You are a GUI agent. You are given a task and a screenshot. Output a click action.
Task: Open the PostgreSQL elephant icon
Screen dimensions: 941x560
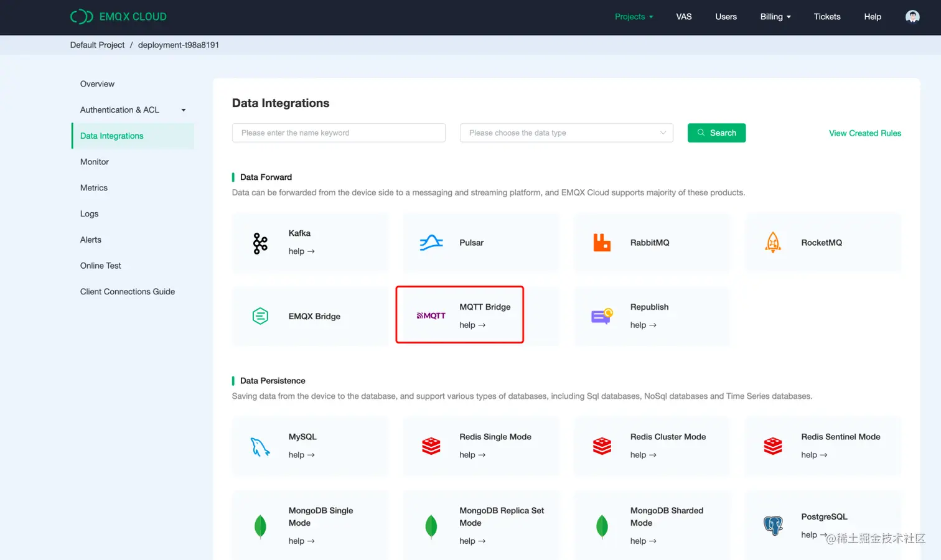pyautogui.click(x=773, y=526)
